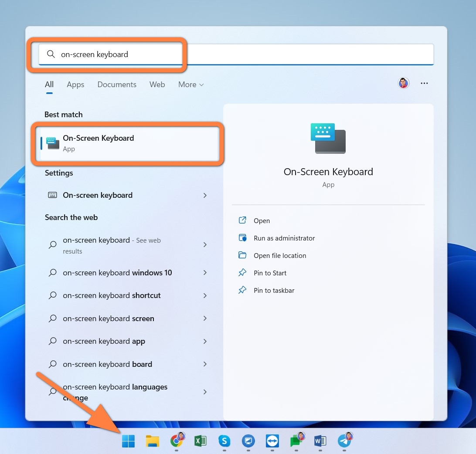Click the shield icon for Run as administrator
Screen dimensions: 476x454
(242, 237)
